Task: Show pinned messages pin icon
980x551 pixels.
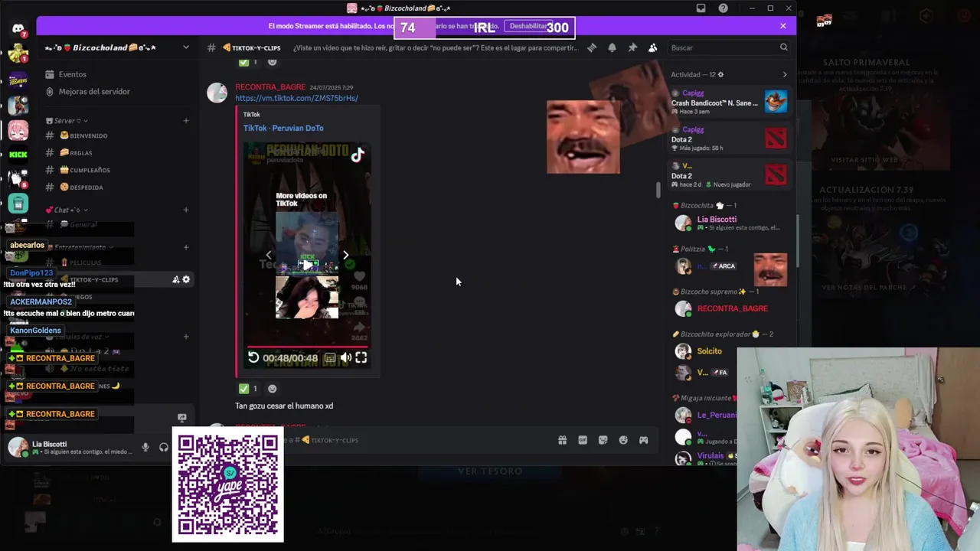Action: (x=632, y=47)
